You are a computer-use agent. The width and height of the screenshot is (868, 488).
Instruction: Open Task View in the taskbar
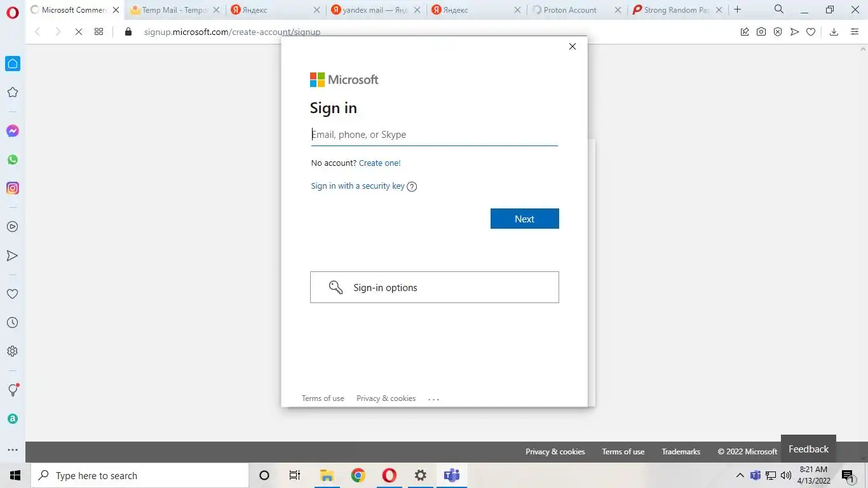click(x=295, y=475)
